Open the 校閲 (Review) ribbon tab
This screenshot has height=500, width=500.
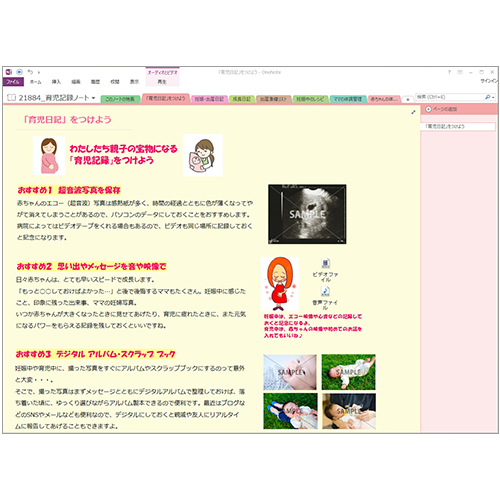coord(115,82)
